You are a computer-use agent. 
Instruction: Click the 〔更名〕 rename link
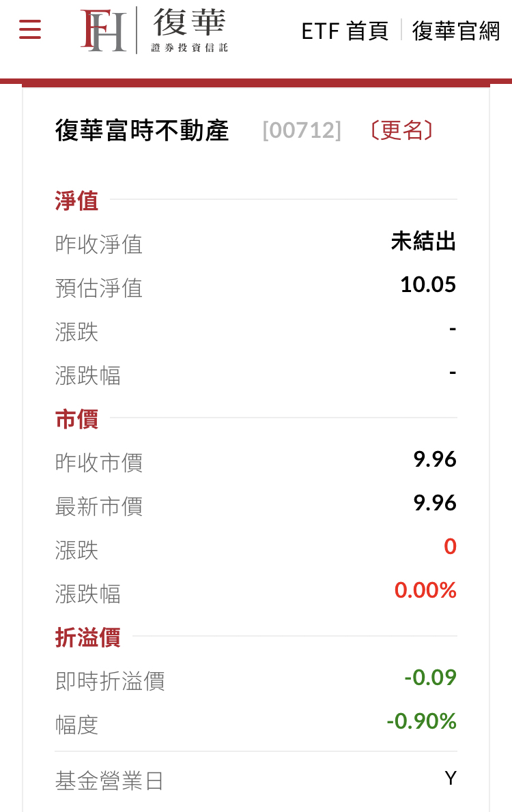tap(401, 130)
